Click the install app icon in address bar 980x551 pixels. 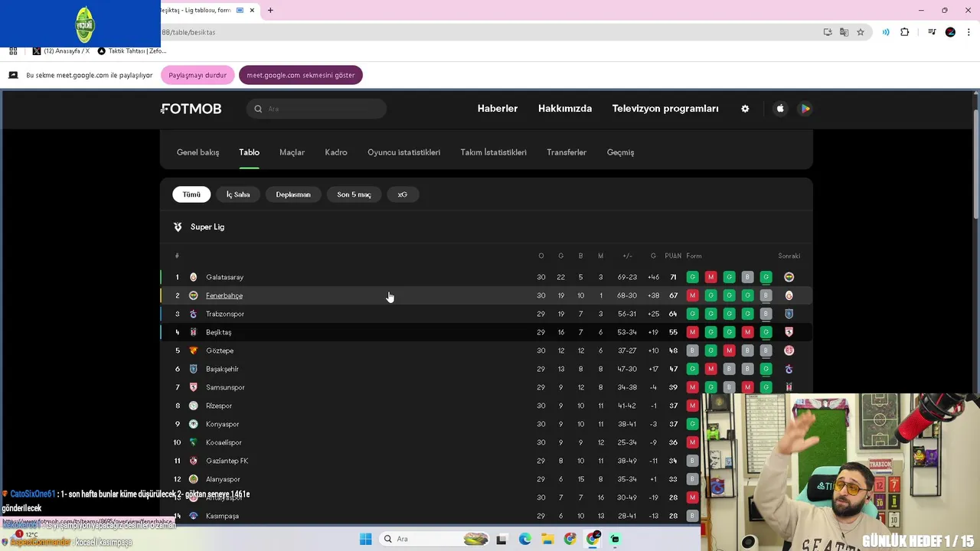click(x=828, y=32)
